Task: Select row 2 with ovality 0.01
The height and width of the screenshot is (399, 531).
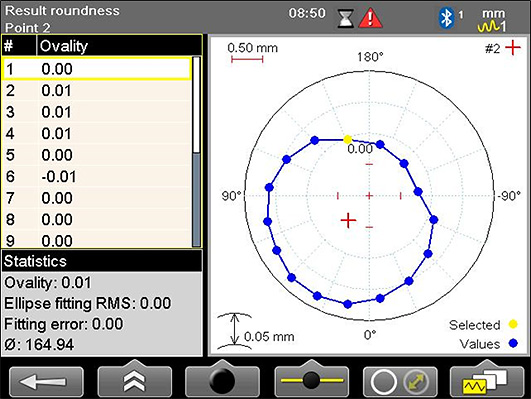Action: coord(97,91)
